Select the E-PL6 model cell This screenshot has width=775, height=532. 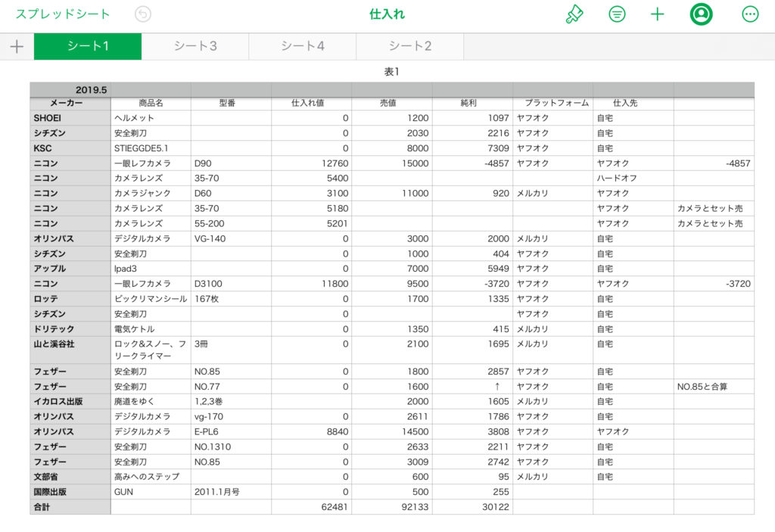[x=231, y=431]
